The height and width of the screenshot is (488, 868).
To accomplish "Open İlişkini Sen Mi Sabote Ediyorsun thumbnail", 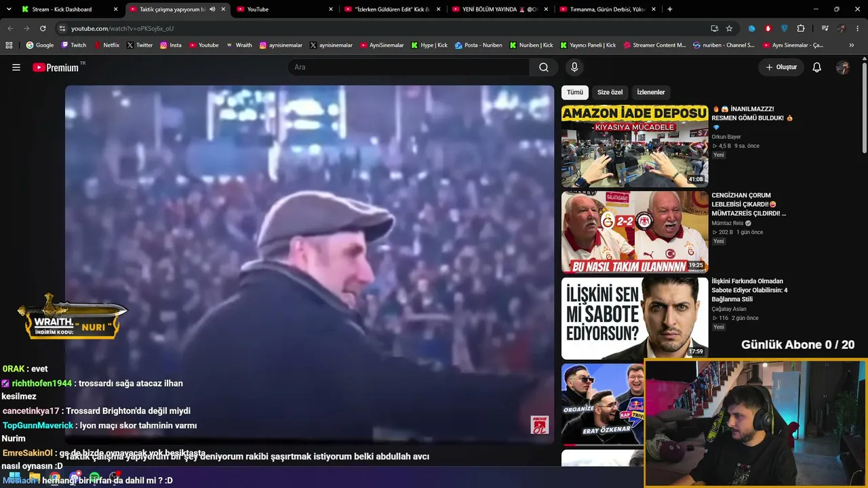I will tap(635, 318).
